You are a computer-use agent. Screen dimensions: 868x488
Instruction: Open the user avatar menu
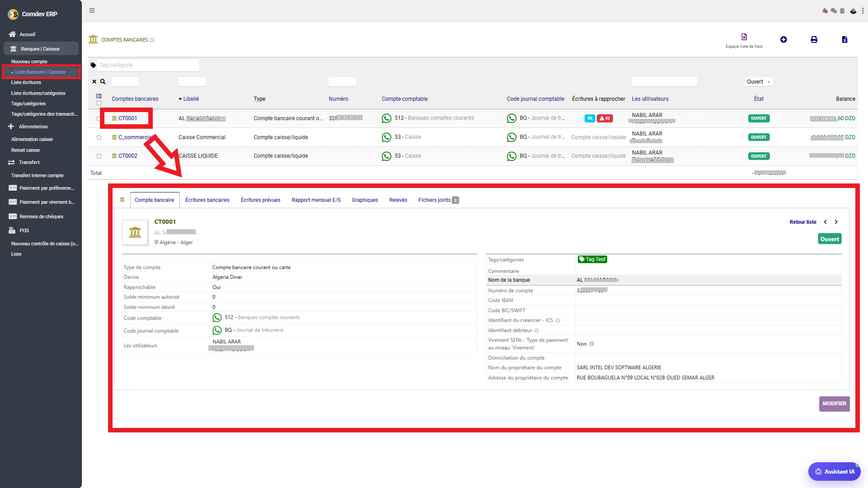(853, 11)
